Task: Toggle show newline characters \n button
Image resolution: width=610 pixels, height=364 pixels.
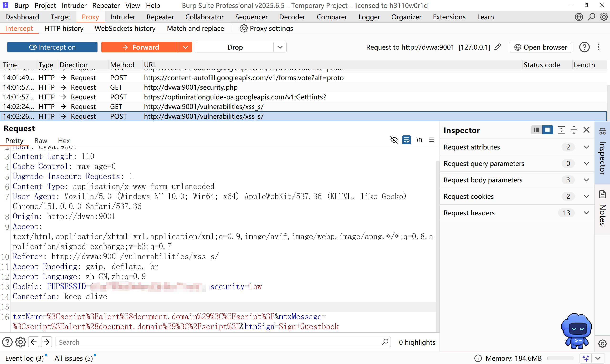Action: pyautogui.click(x=419, y=140)
